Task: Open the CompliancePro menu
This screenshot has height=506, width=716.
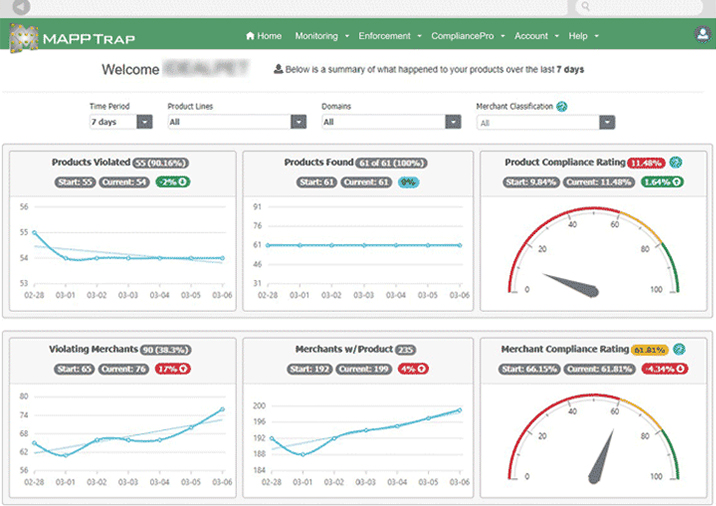Action: (x=468, y=36)
